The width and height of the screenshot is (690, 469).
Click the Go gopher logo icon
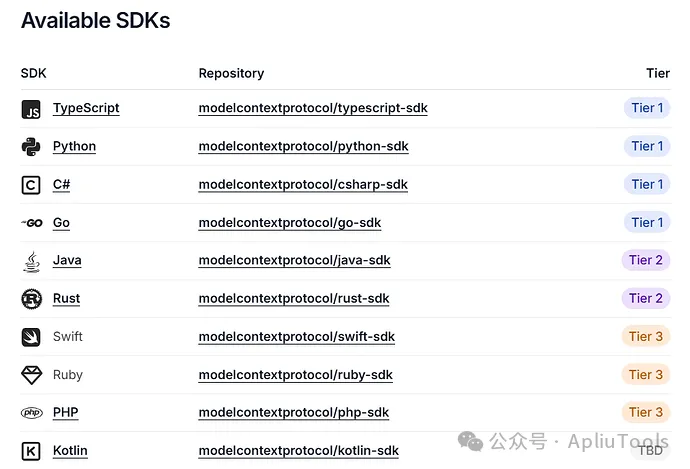[x=32, y=223]
